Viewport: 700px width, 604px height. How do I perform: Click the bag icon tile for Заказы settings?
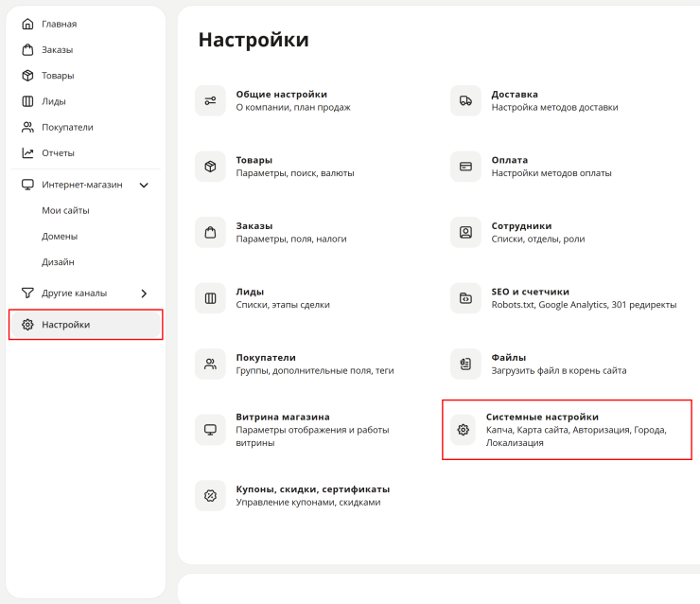210,232
